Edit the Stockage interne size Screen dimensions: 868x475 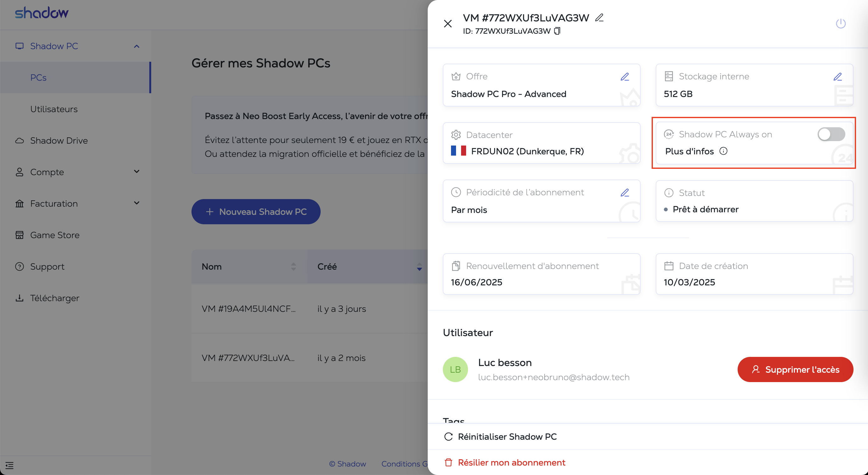tap(838, 77)
